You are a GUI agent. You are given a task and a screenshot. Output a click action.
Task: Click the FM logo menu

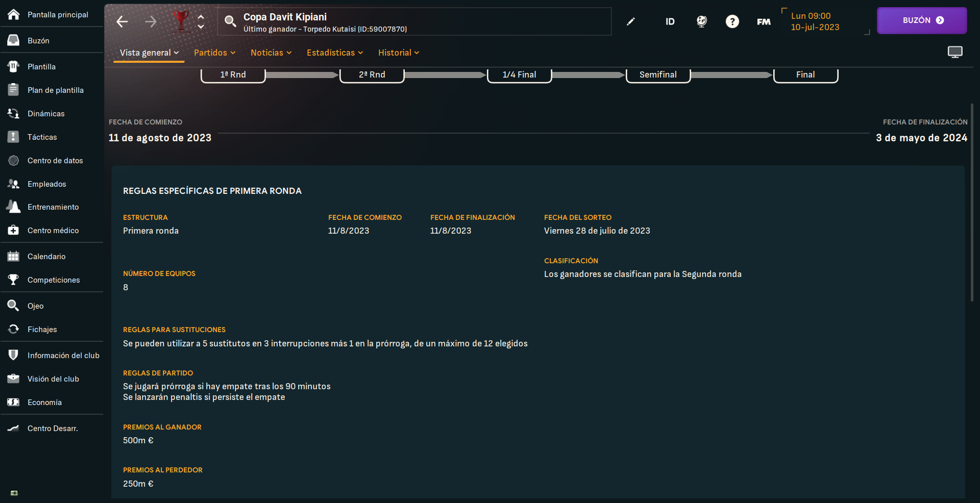pos(764,21)
